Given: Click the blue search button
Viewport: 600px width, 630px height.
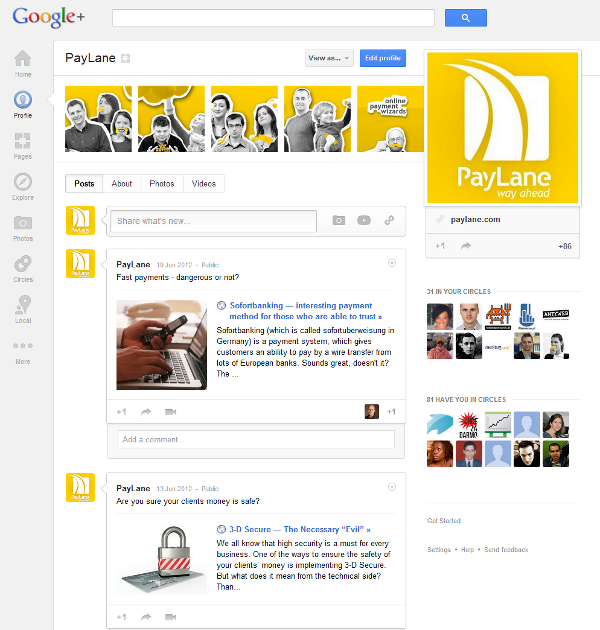Looking at the screenshot, I should pyautogui.click(x=466, y=18).
